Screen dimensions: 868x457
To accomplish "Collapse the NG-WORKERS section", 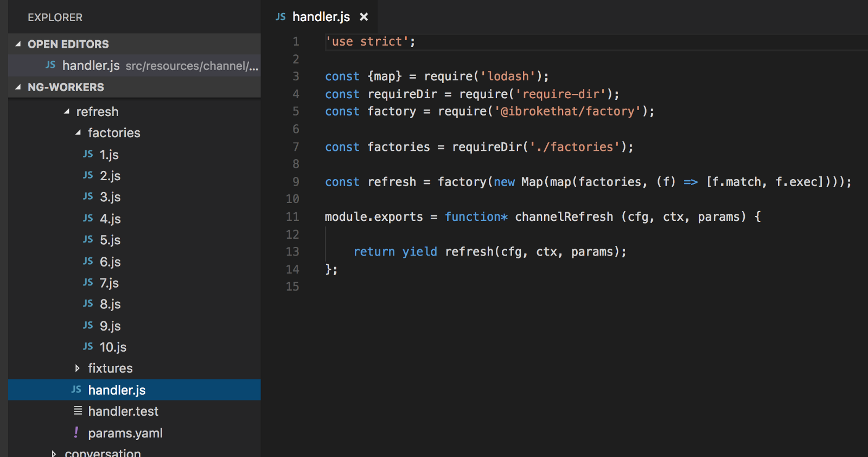I will [18, 87].
